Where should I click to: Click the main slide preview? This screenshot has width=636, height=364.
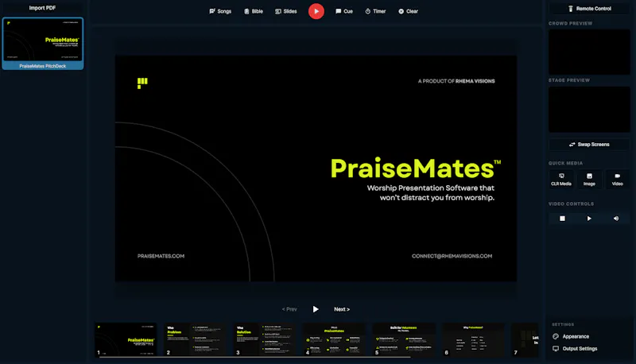click(x=316, y=168)
